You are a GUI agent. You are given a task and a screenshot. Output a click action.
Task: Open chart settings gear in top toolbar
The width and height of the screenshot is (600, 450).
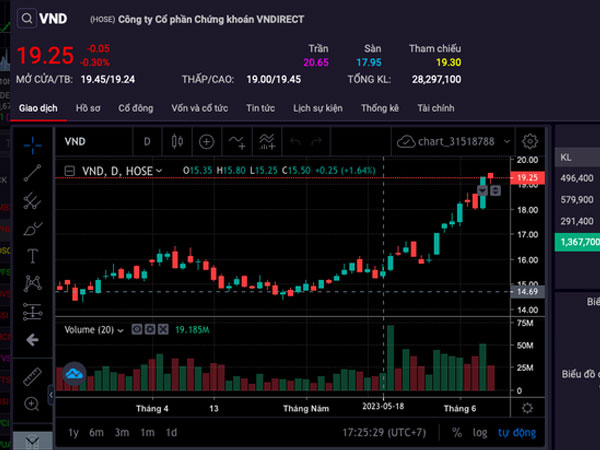530,142
